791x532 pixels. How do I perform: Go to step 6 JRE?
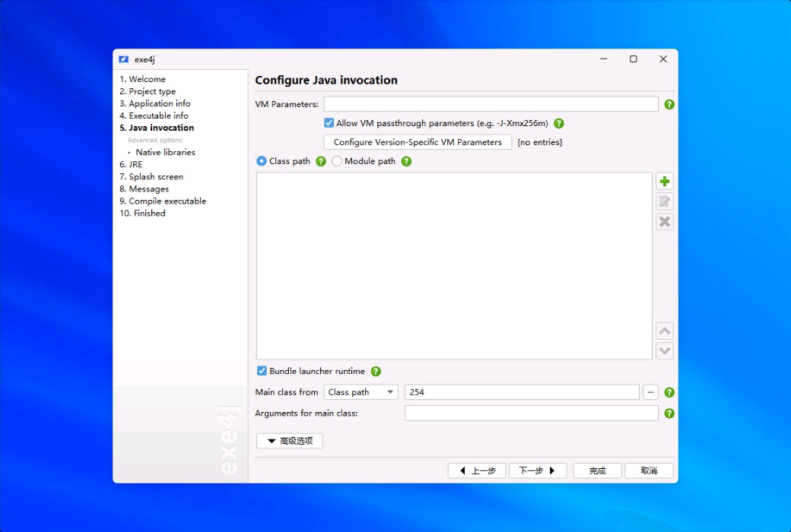pos(131,164)
